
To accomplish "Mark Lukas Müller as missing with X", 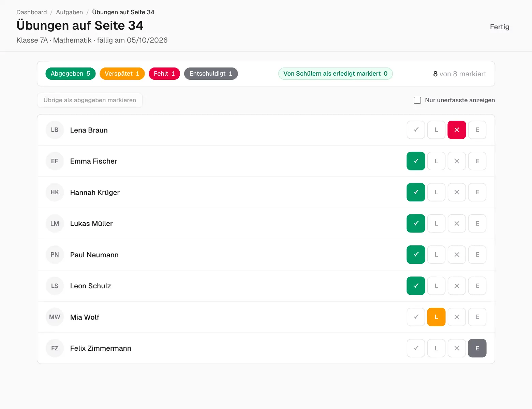I will 457,224.
